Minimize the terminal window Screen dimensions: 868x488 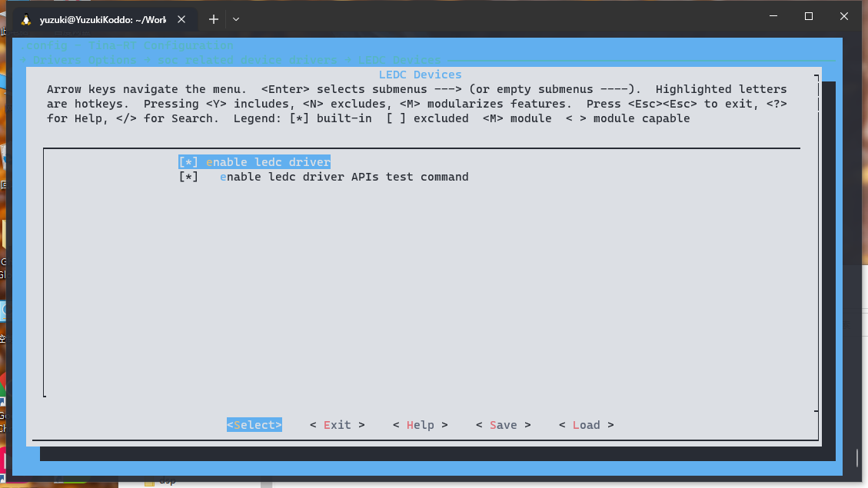(x=773, y=16)
